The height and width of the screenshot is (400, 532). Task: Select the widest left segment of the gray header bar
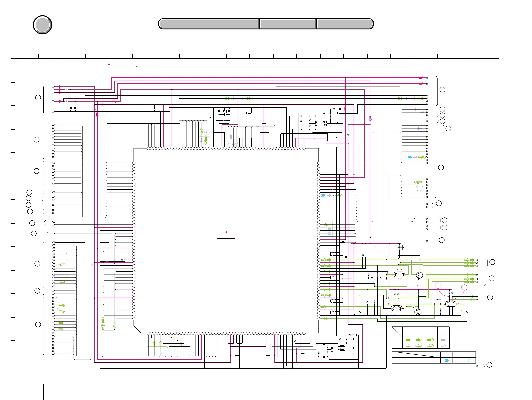tap(209, 24)
